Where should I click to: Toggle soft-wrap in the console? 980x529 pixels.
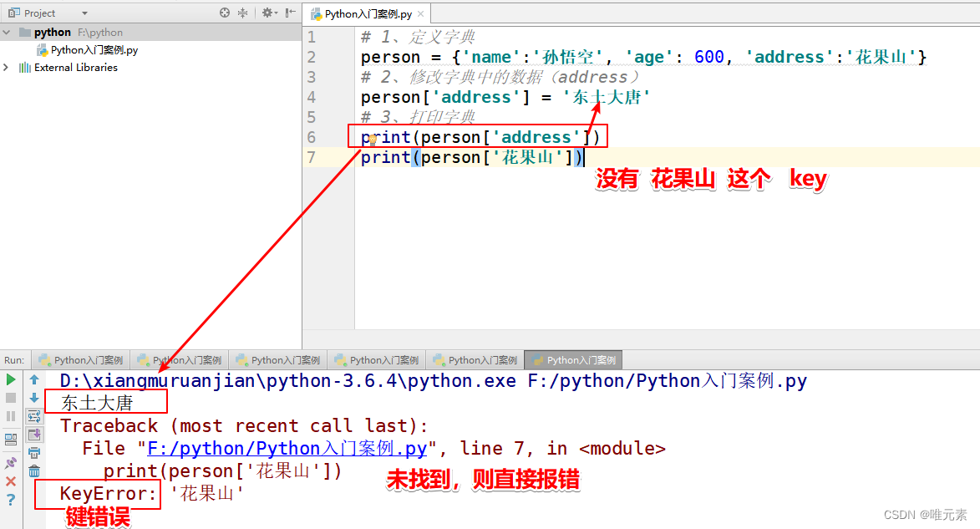(x=33, y=415)
